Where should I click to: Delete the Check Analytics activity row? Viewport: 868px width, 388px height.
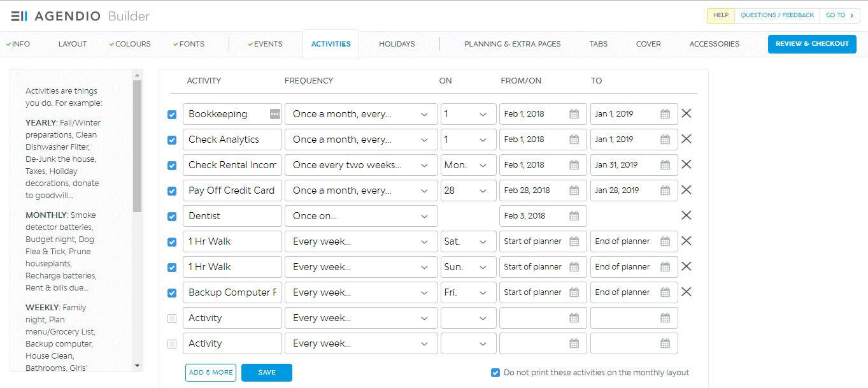(686, 139)
